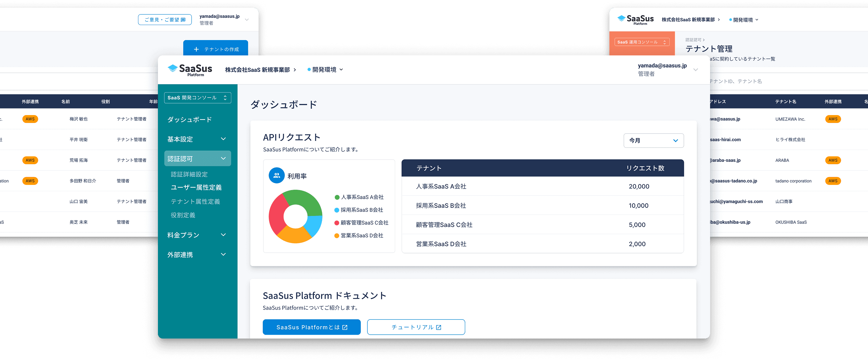This screenshot has width=868, height=359.
Task: Select テナント属性定義 in sidebar submenu
Action: point(195,201)
